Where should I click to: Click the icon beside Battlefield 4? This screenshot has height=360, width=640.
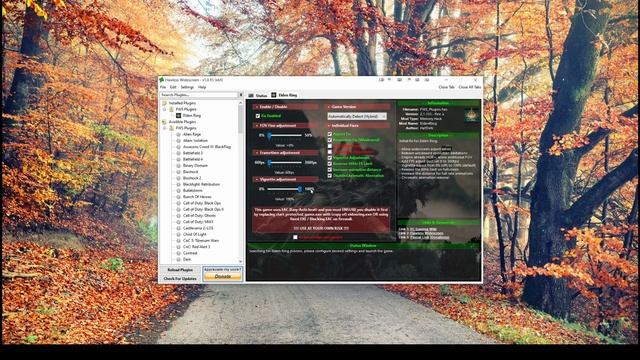tap(178, 160)
